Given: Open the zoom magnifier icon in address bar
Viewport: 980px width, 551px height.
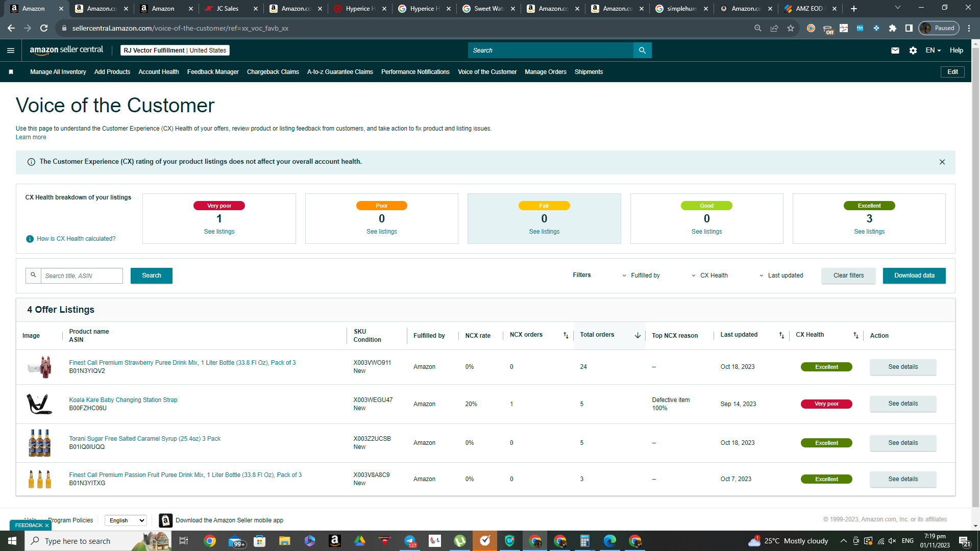Looking at the screenshot, I should (x=758, y=28).
